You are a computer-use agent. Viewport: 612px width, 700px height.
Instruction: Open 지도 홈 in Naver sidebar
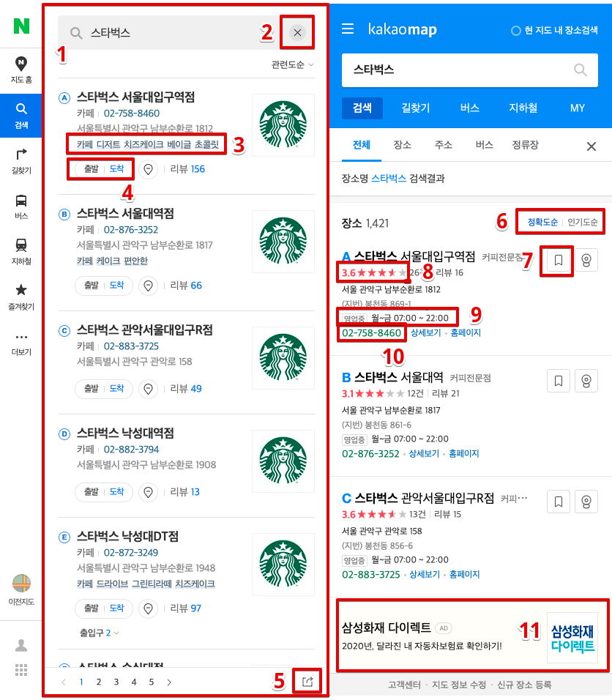[x=21, y=70]
